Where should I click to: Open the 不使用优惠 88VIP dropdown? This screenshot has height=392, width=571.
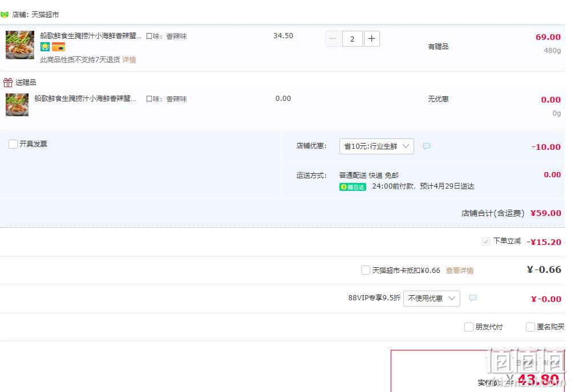431,298
